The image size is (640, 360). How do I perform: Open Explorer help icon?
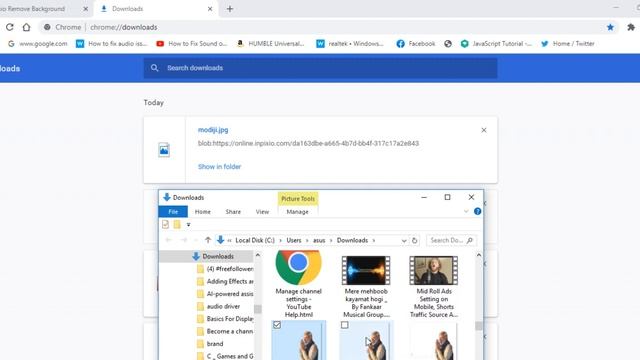tap(477, 211)
